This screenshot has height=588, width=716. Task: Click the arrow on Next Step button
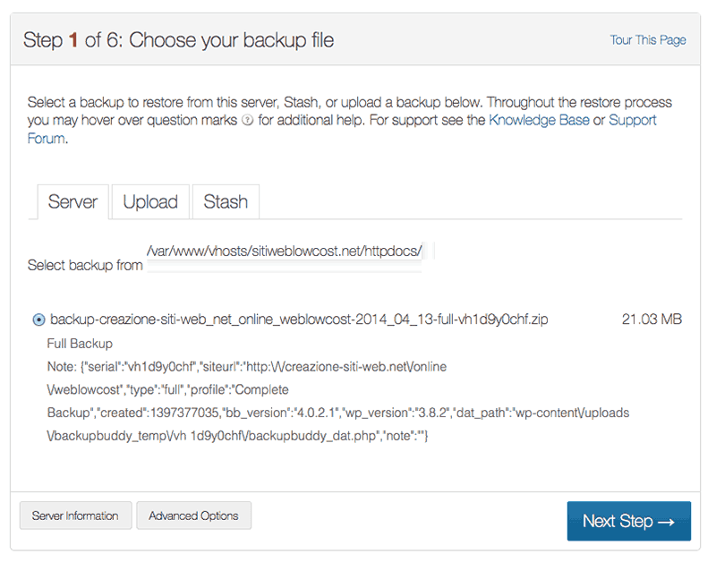tap(666, 522)
